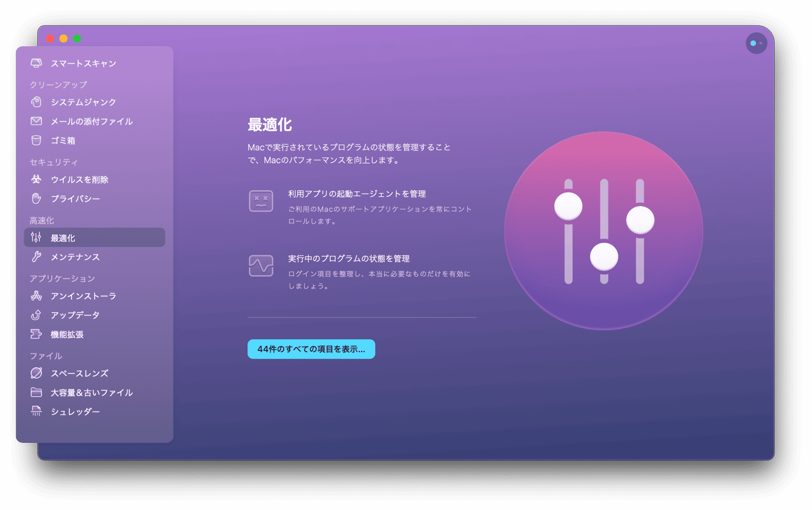Open スマートスキャン in the sidebar
The image size is (812, 510).
[83, 63]
